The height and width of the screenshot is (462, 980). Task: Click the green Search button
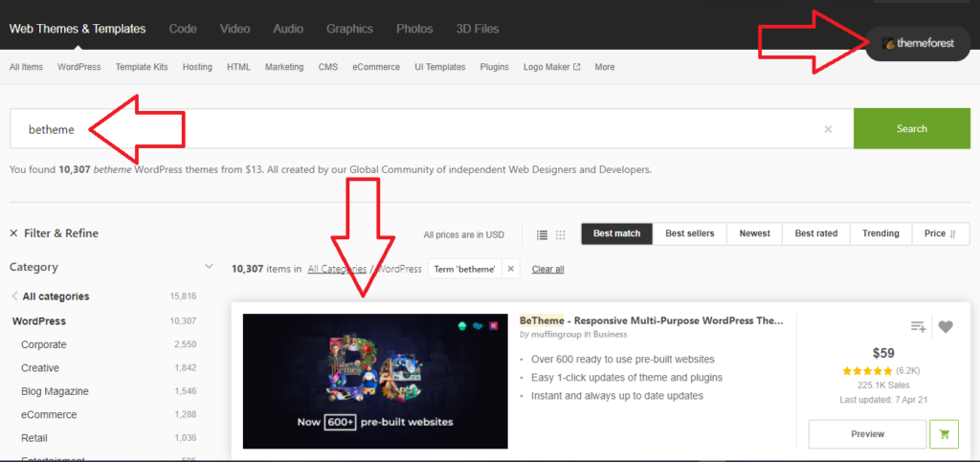(x=912, y=128)
